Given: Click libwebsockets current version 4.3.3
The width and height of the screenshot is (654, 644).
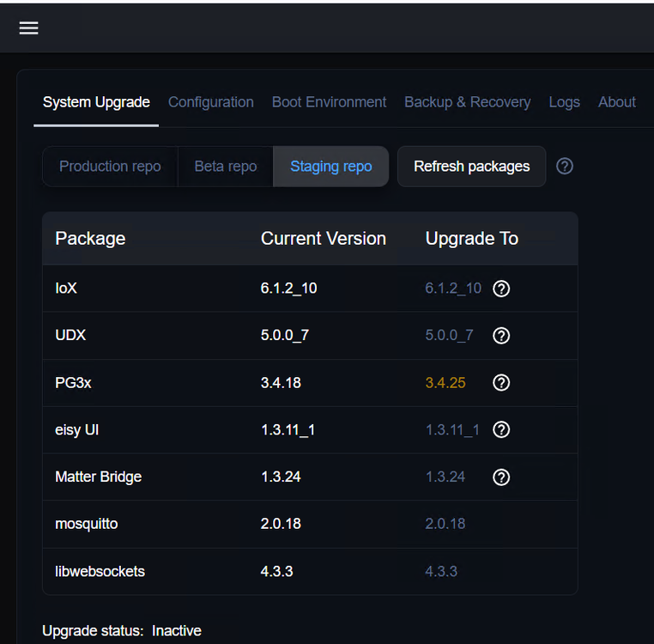Looking at the screenshot, I should point(276,571).
